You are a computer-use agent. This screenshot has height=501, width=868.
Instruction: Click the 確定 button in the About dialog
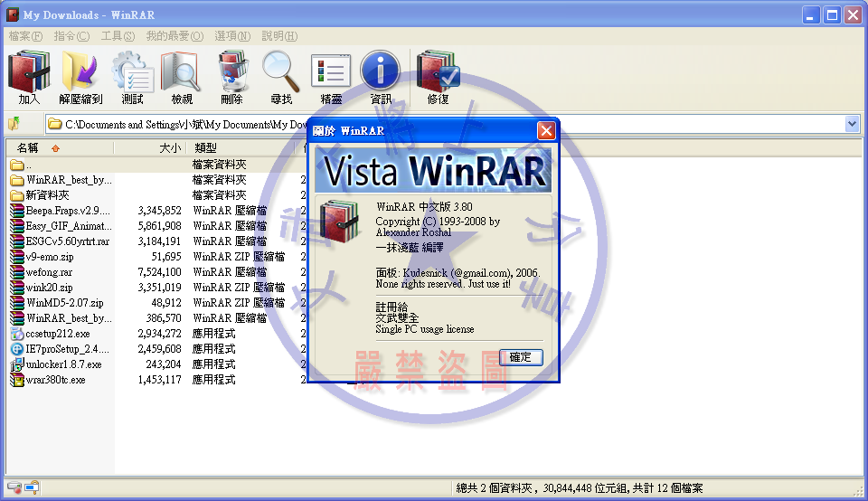(x=521, y=357)
